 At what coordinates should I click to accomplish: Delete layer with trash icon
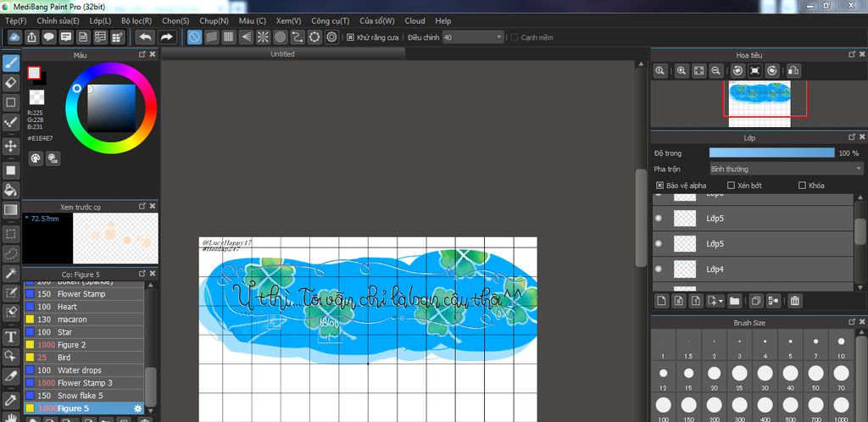click(794, 301)
